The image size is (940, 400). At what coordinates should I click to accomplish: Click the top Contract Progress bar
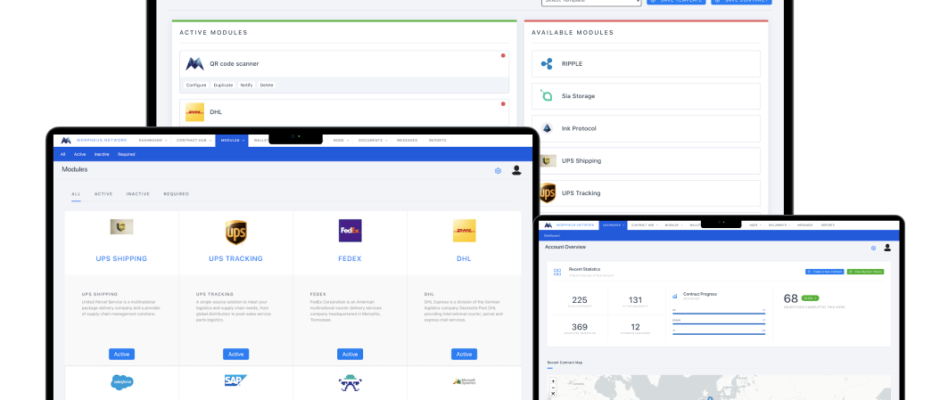tap(719, 312)
